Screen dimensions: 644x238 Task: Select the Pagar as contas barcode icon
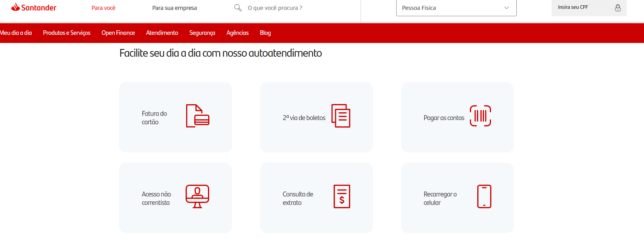(480, 116)
